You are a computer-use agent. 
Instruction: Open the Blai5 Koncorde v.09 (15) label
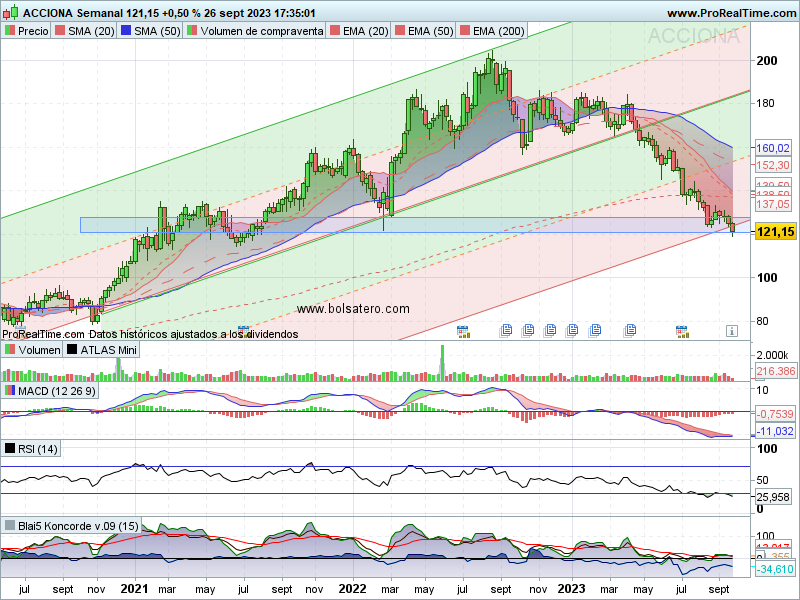pyautogui.click(x=78, y=526)
